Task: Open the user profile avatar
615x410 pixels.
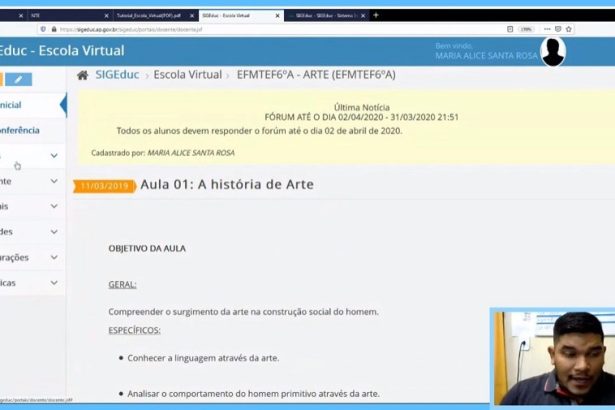Action: [x=553, y=51]
